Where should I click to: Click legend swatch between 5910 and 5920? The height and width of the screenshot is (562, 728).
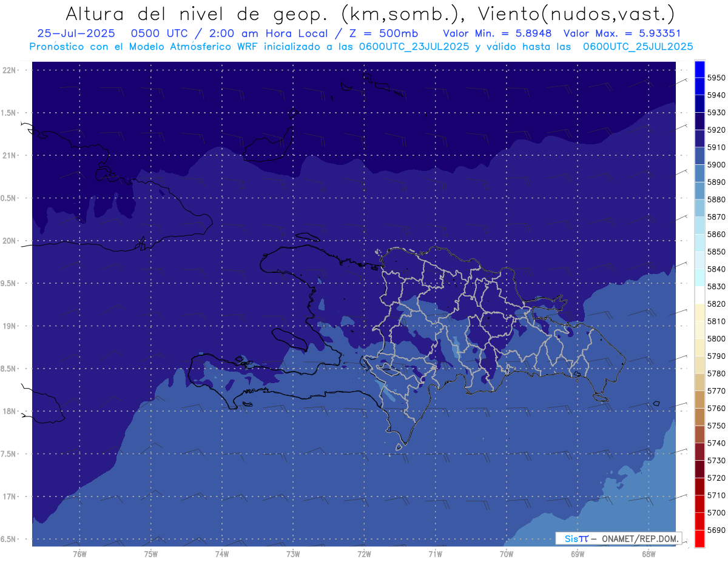click(699, 139)
